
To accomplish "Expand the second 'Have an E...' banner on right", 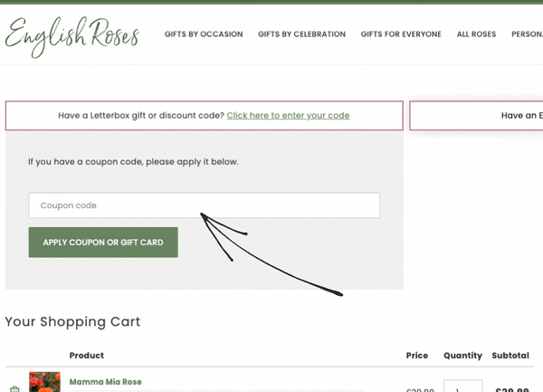I will [477, 116].
